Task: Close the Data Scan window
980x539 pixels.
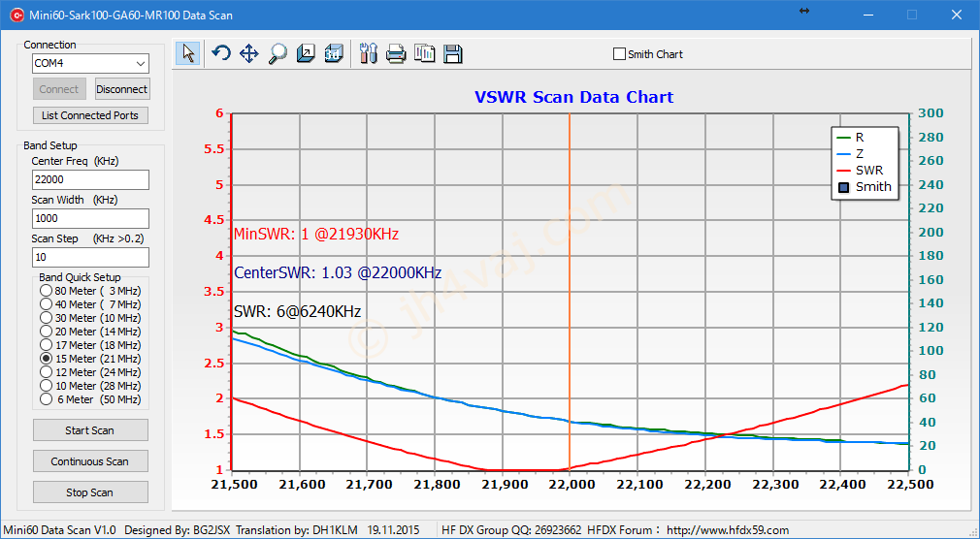Action: pyautogui.click(x=957, y=15)
